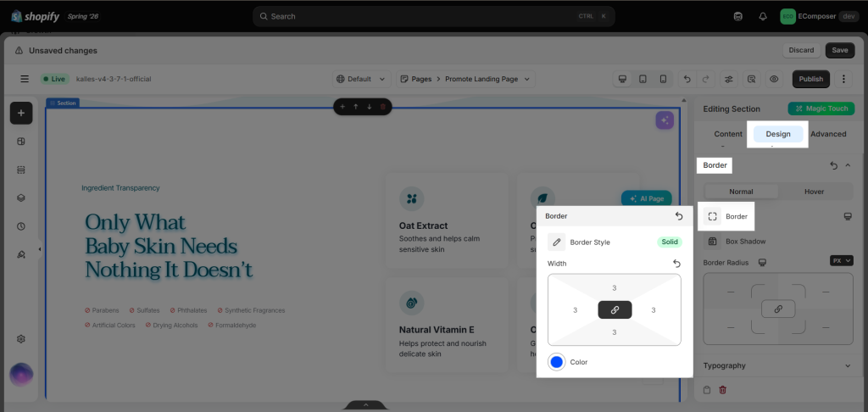868x412 pixels.
Task: Open the blue border Color swatch
Action: click(x=556, y=362)
